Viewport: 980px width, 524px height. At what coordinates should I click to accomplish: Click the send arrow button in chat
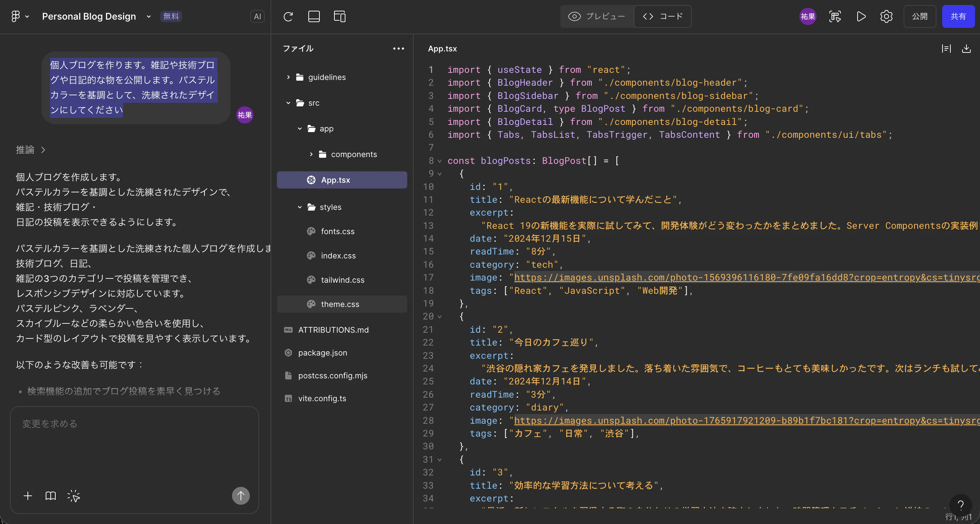click(241, 495)
